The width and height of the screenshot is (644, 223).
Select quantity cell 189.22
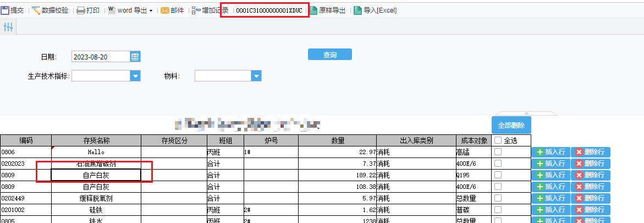337,175
